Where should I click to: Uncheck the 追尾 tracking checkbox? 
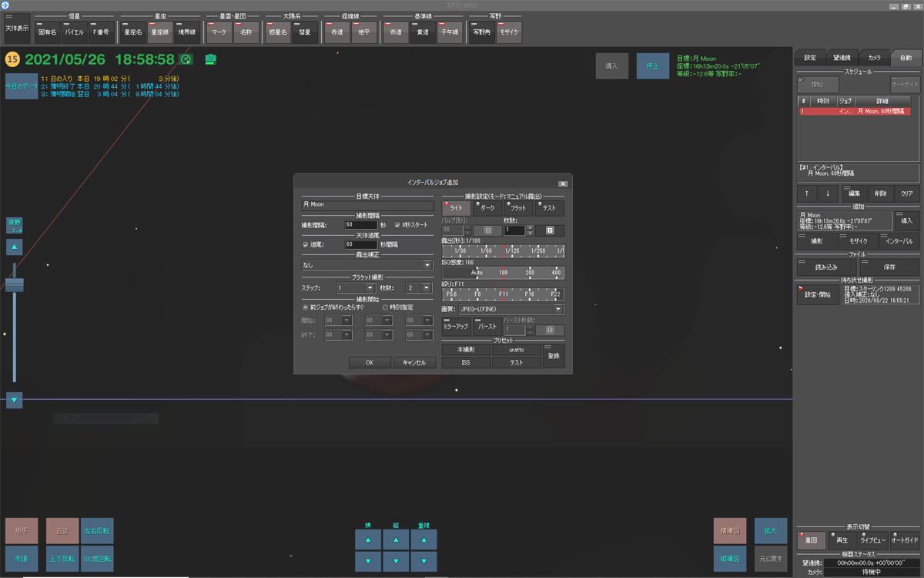(x=306, y=244)
